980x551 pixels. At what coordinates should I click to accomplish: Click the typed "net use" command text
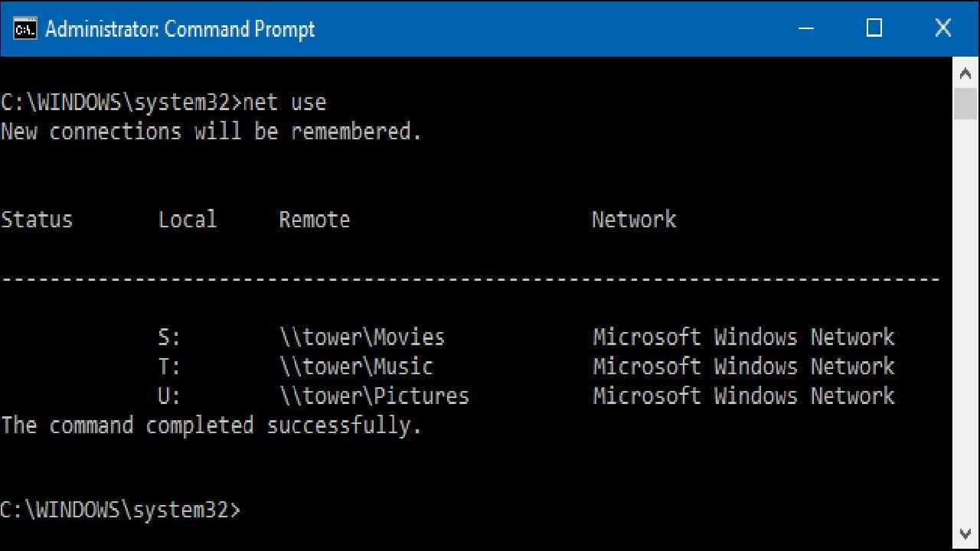pyautogui.click(x=284, y=103)
